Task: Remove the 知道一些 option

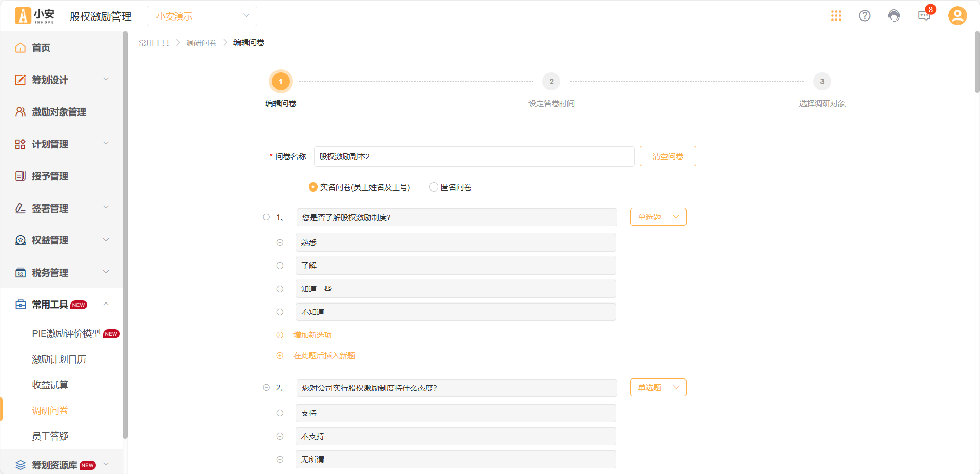Action: pyautogui.click(x=280, y=289)
